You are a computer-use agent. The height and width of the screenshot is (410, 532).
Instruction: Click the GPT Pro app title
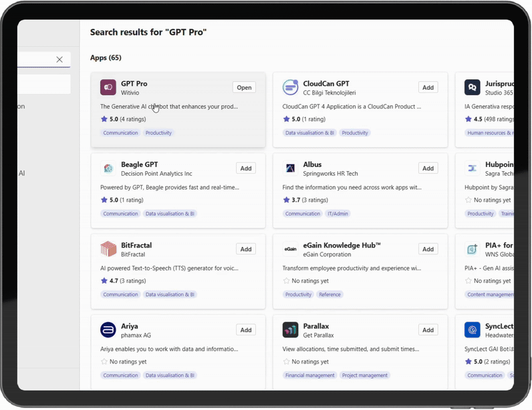pos(134,84)
